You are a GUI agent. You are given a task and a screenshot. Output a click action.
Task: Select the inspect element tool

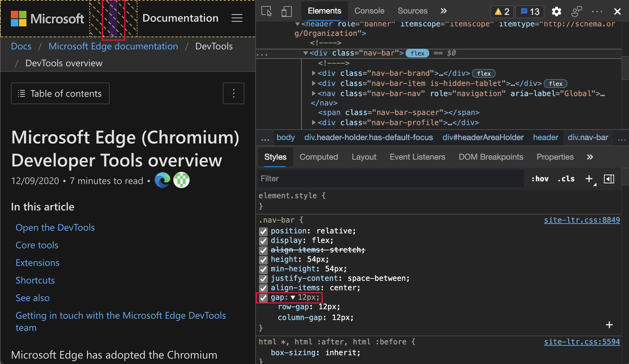click(x=267, y=11)
